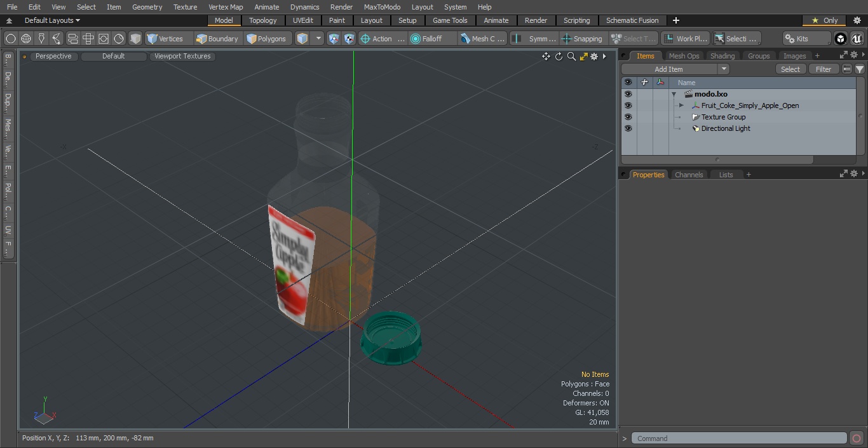
Task: Click the globe sphere toolbar icon
Action: tap(26, 39)
